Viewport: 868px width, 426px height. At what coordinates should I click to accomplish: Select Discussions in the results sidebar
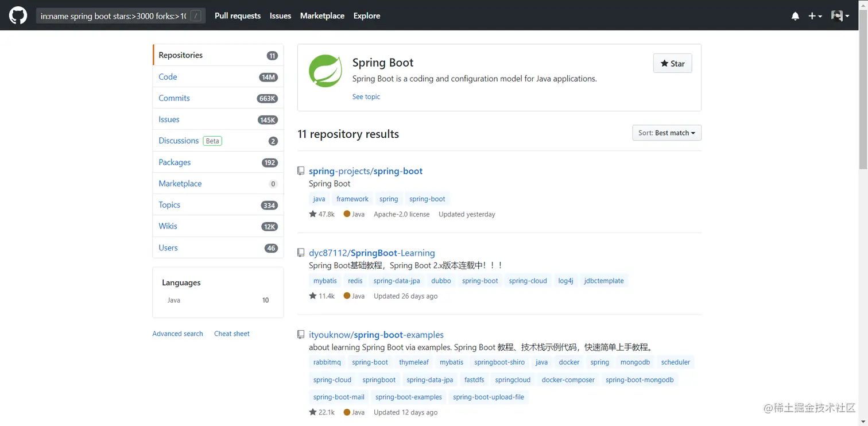[x=218, y=141]
